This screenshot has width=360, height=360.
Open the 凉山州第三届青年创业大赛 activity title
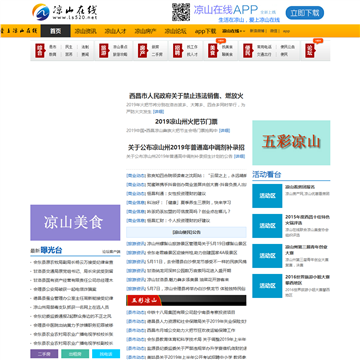pyautogui.click(x=307, y=250)
